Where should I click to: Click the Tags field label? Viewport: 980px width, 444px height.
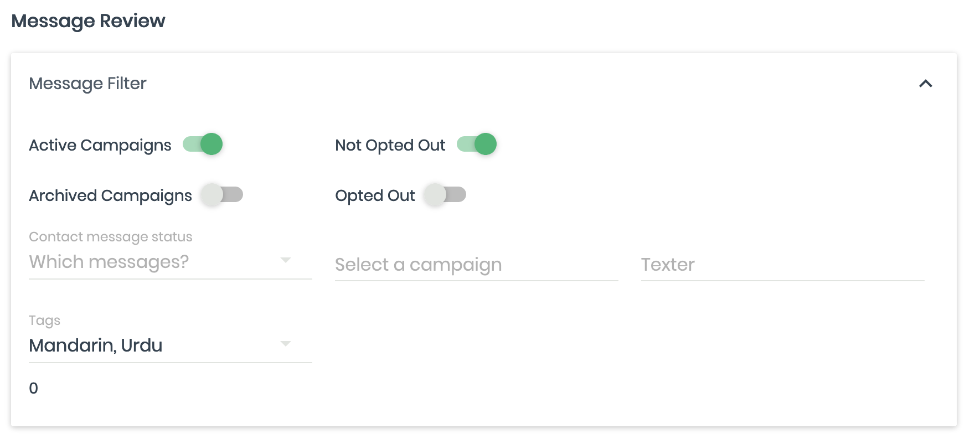coord(44,321)
